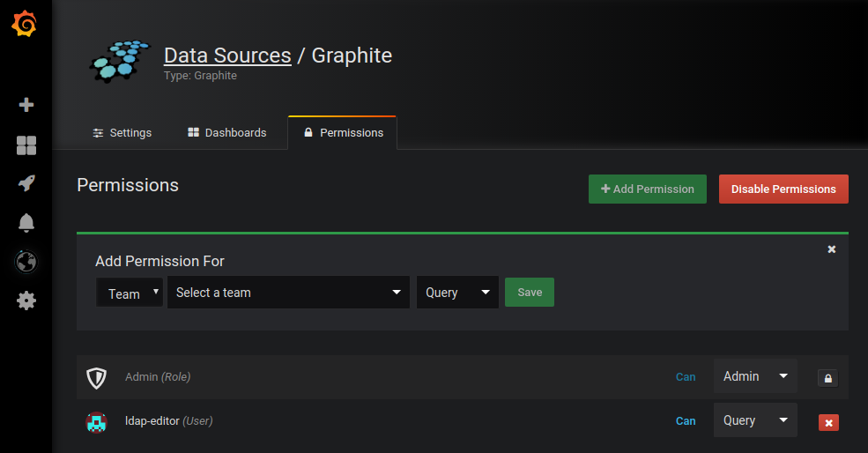Open the Create plus menu icon
This screenshot has width=868, height=453.
coord(26,105)
